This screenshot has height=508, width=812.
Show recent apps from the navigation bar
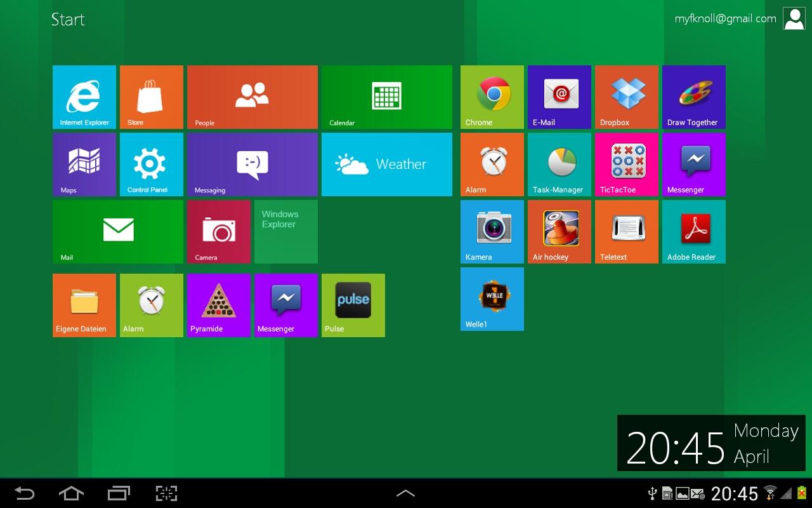[x=119, y=493]
